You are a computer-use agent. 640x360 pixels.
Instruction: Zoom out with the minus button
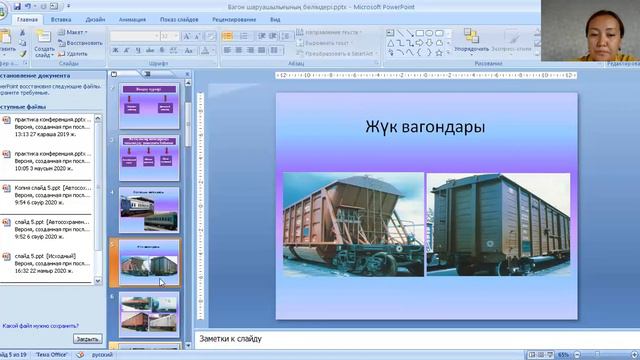click(577, 355)
